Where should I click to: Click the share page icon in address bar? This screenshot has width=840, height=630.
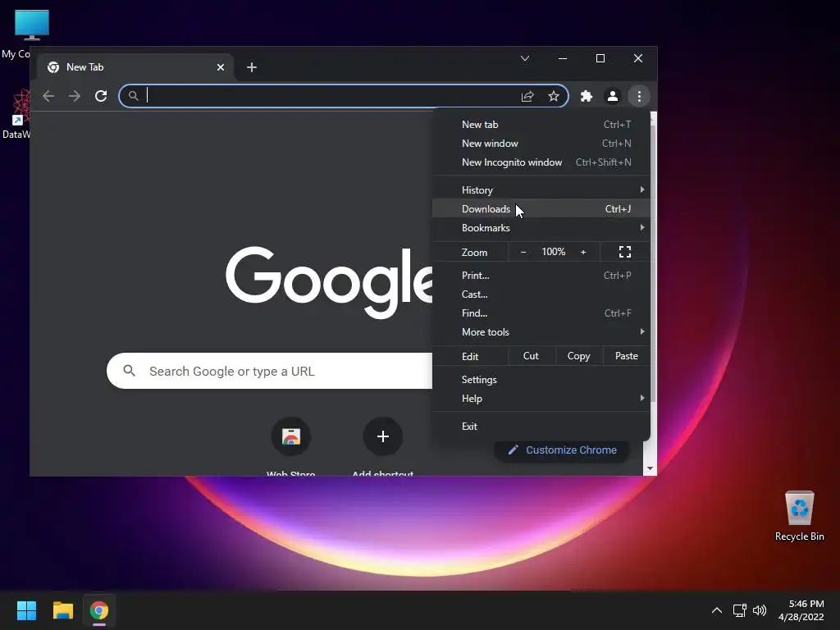tap(527, 97)
